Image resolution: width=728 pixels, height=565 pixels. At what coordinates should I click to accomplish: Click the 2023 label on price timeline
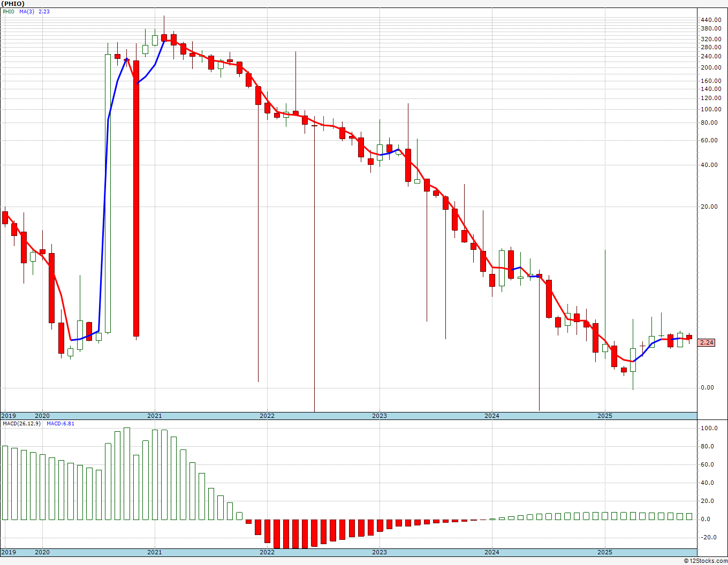point(379,416)
